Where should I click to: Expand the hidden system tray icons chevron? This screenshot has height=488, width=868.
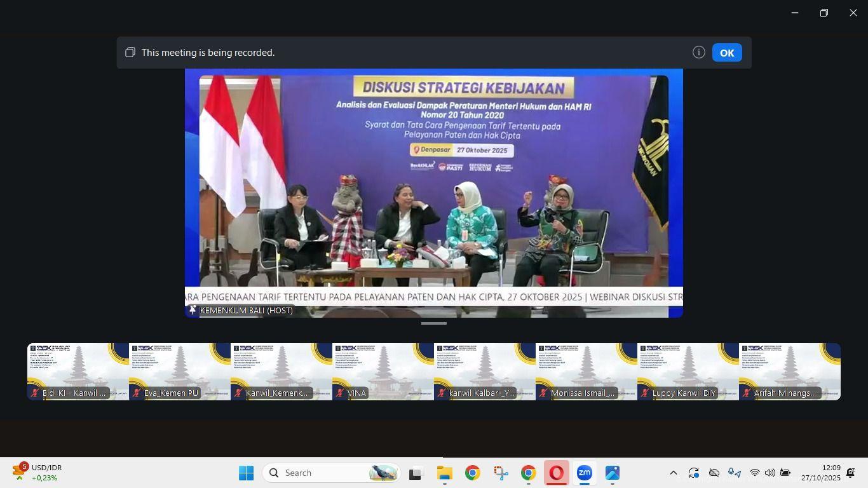click(673, 473)
